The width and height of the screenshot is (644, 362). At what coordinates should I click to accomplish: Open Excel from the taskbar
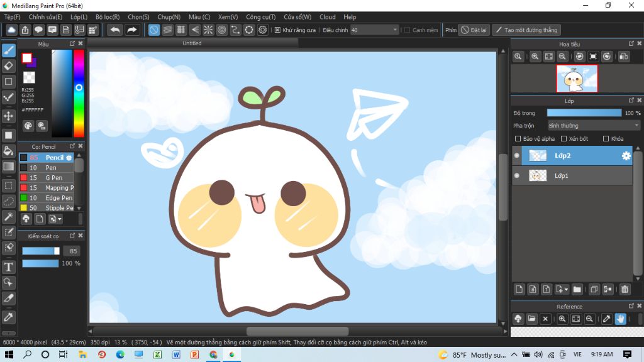pos(157,354)
